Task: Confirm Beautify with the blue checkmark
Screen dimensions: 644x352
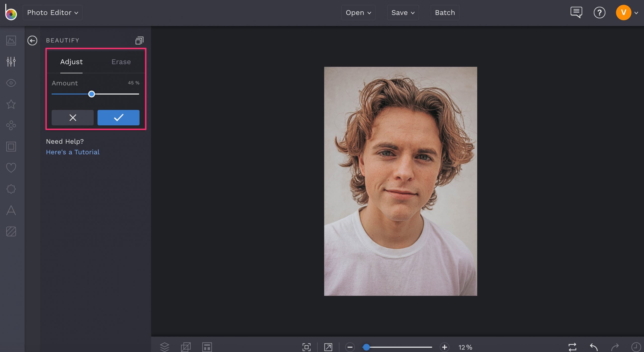Action: click(118, 117)
